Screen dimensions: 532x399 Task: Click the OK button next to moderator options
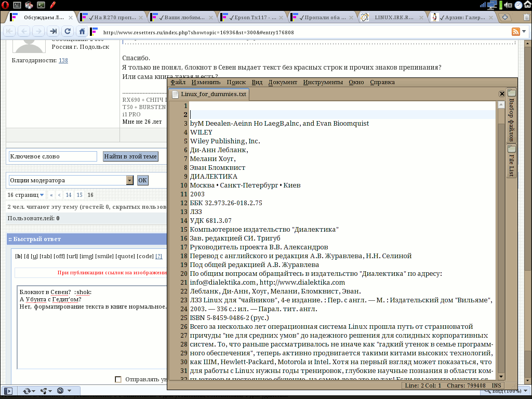(142, 180)
